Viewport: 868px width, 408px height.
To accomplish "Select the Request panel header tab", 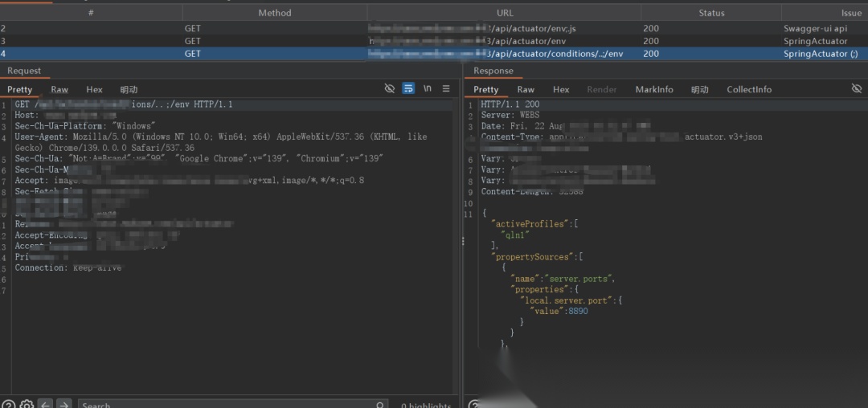I will (24, 71).
